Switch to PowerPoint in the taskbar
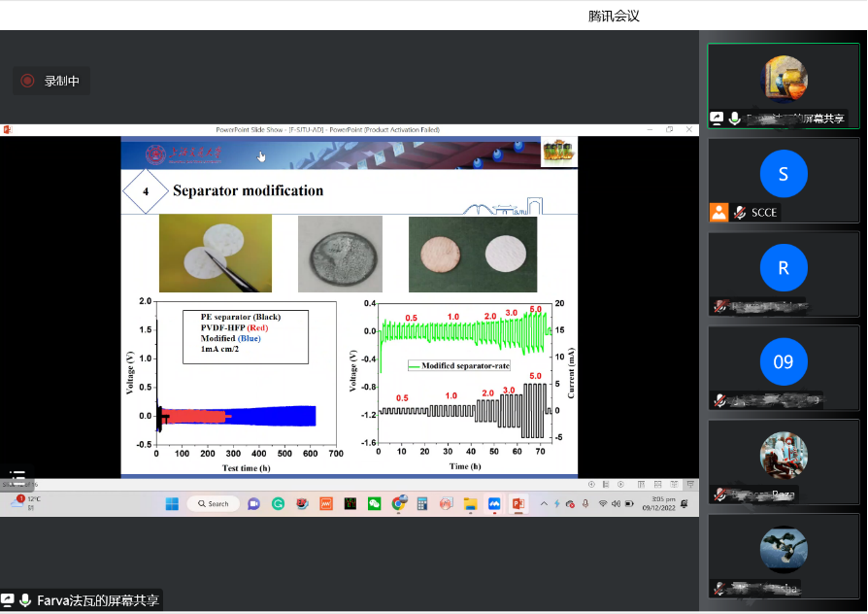The image size is (868, 614). click(517, 503)
